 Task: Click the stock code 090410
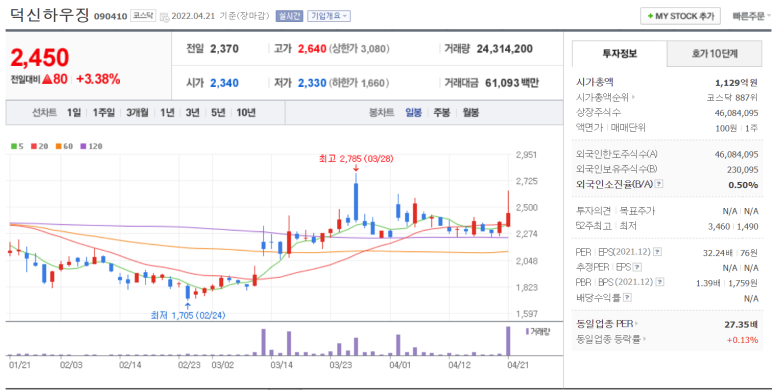click(x=110, y=16)
